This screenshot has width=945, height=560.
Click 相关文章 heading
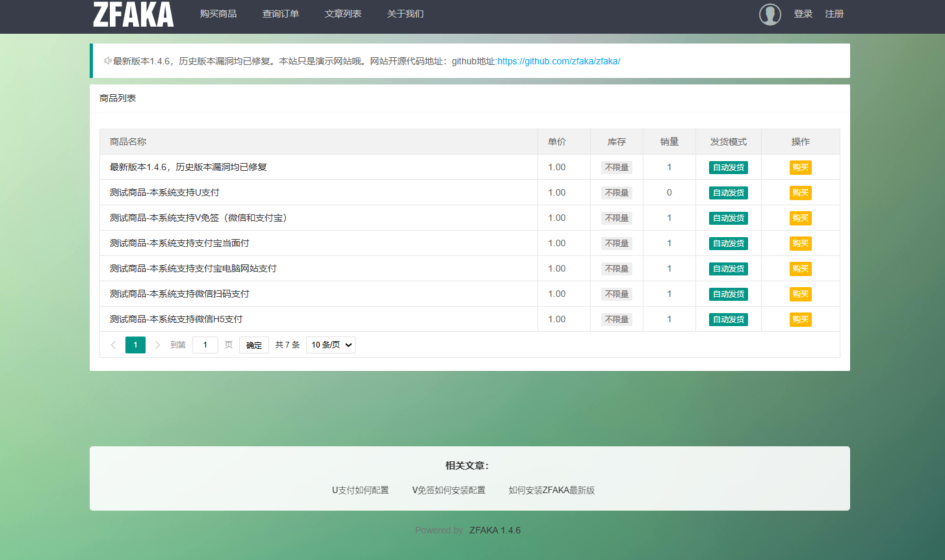pos(467,466)
